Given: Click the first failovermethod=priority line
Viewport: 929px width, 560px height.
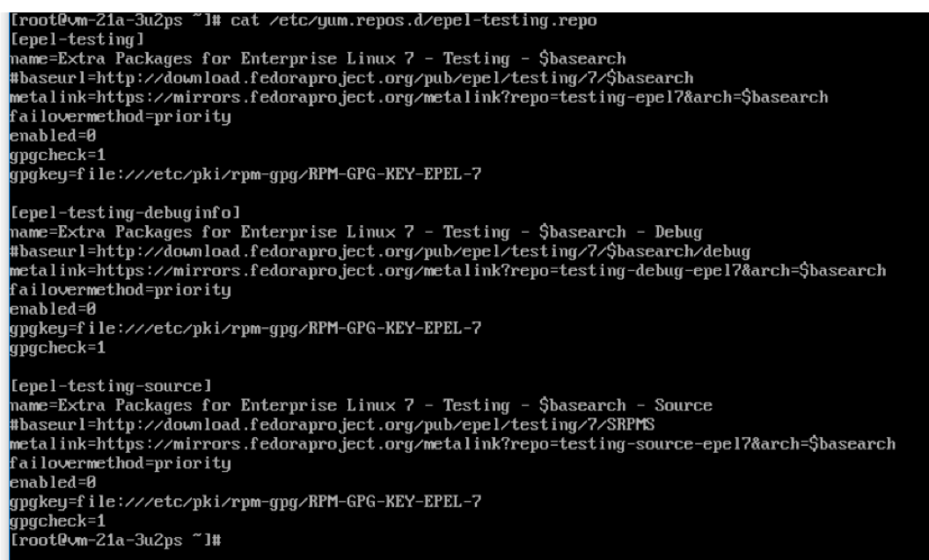Looking at the screenshot, I should 121,117.
